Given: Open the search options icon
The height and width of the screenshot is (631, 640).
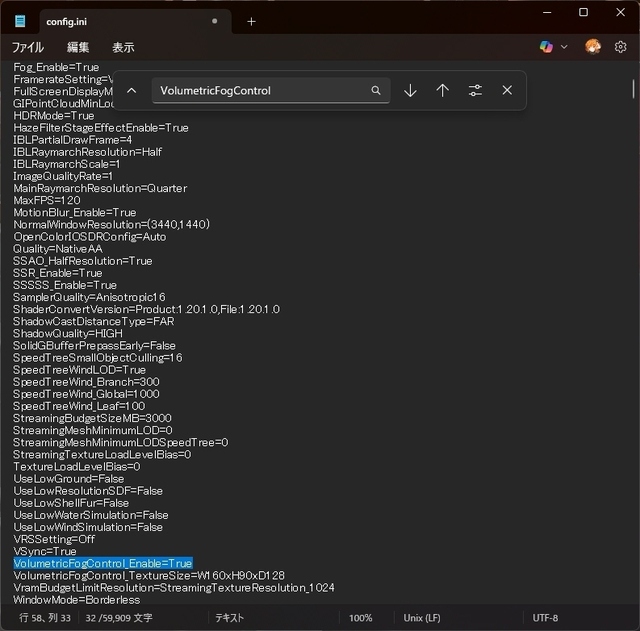Looking at the screenshot, I should coord(475,90).
